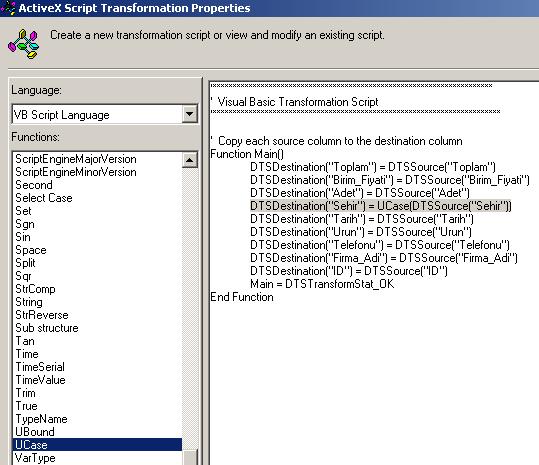Pick StrReverse in the functions list
Image resolution: width=539 pixels, height=465 pixels.
tap(42, 315)
